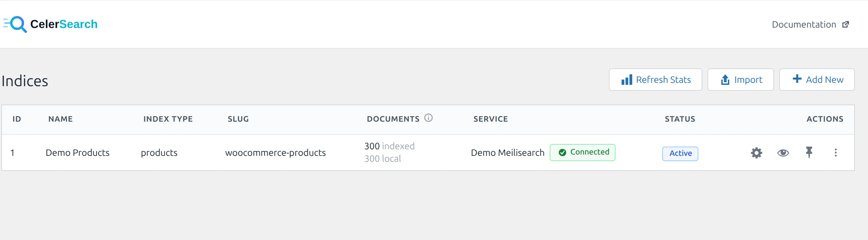The image size is (868, 240).
Task: Click the SERVICE column header
Action: 490,119
